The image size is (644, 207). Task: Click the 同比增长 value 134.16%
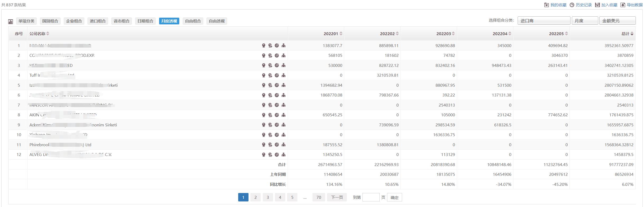coord(334,184)
